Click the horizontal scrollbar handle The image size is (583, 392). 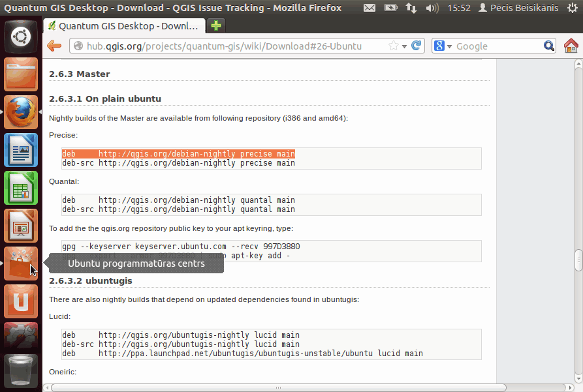279,387
